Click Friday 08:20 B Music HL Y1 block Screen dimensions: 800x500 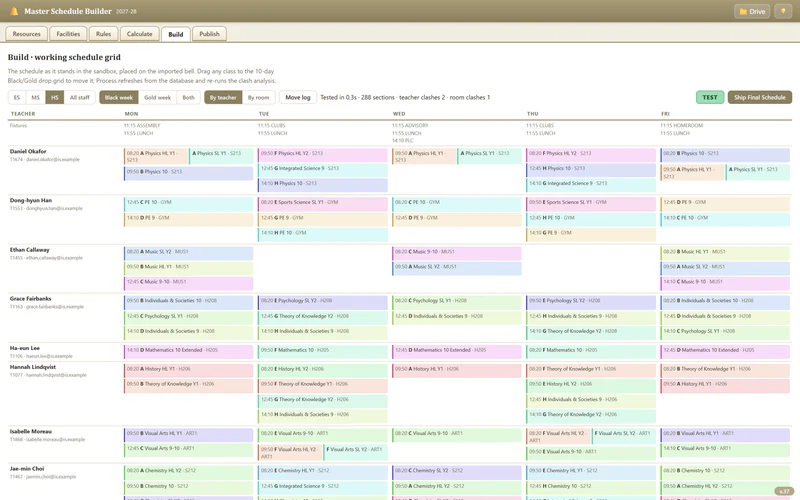(725, 254)
